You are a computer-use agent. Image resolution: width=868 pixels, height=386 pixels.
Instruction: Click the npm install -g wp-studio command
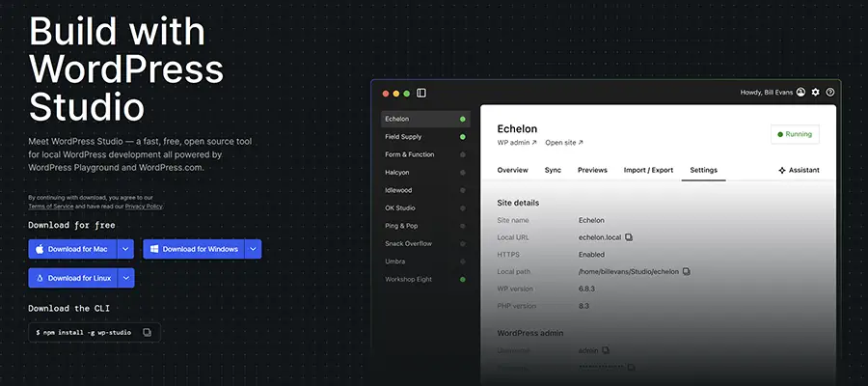(x=84, y=332)
